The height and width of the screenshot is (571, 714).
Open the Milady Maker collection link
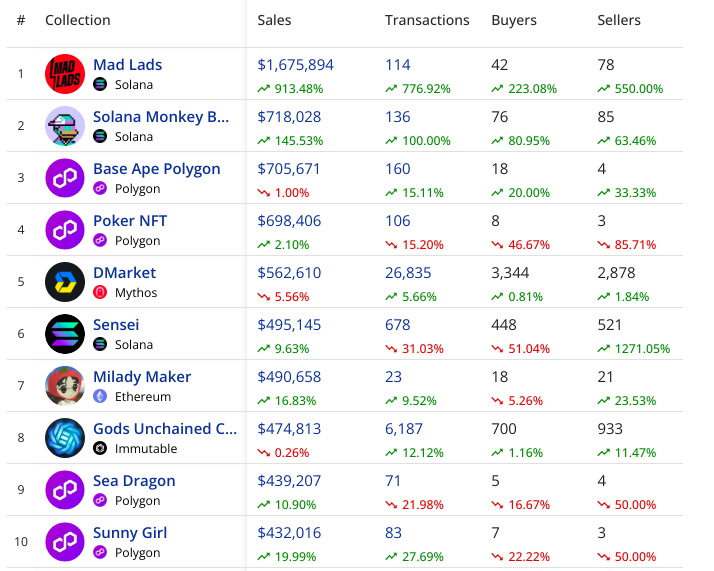tap(142, 377)
